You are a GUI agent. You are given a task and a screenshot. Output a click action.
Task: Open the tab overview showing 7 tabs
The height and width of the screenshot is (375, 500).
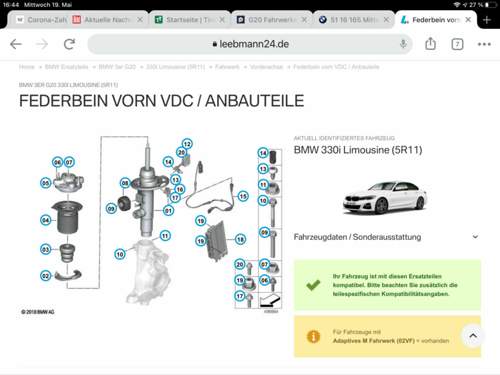click(457, 44)
